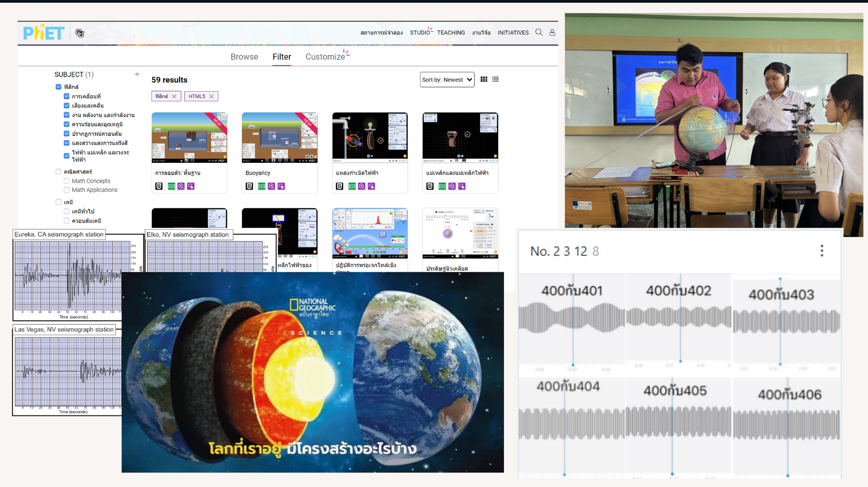Switch to grid view layout
This screenshot has width=868, height=487.
pos(484,79)
